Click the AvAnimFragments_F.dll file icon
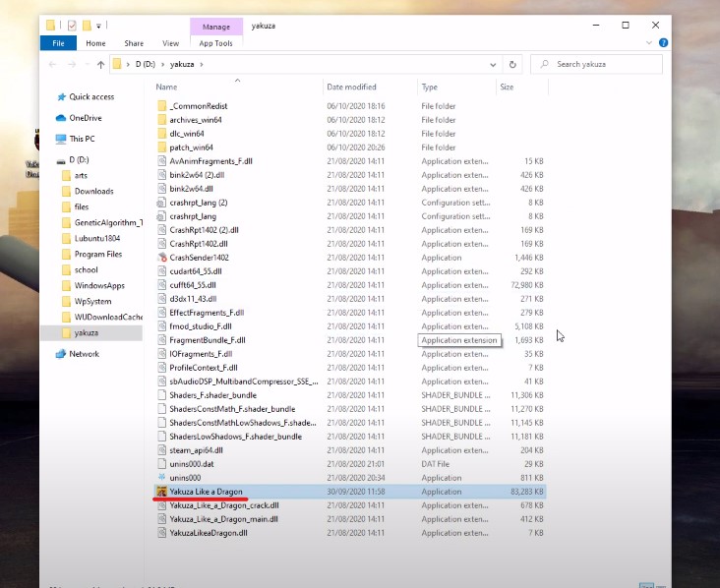 click(161, 161)
